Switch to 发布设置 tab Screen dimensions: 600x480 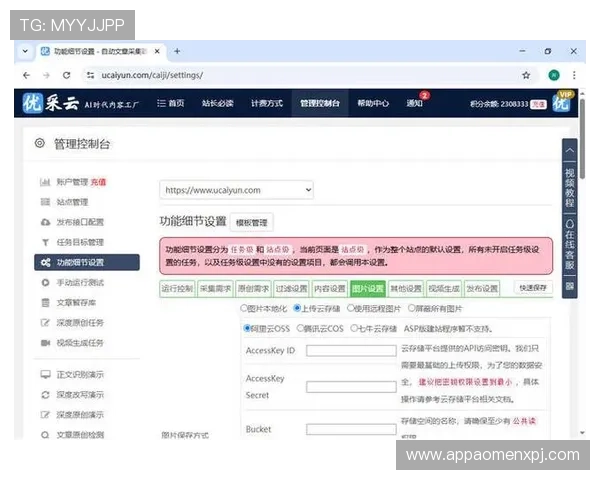(x=482, y=288)
